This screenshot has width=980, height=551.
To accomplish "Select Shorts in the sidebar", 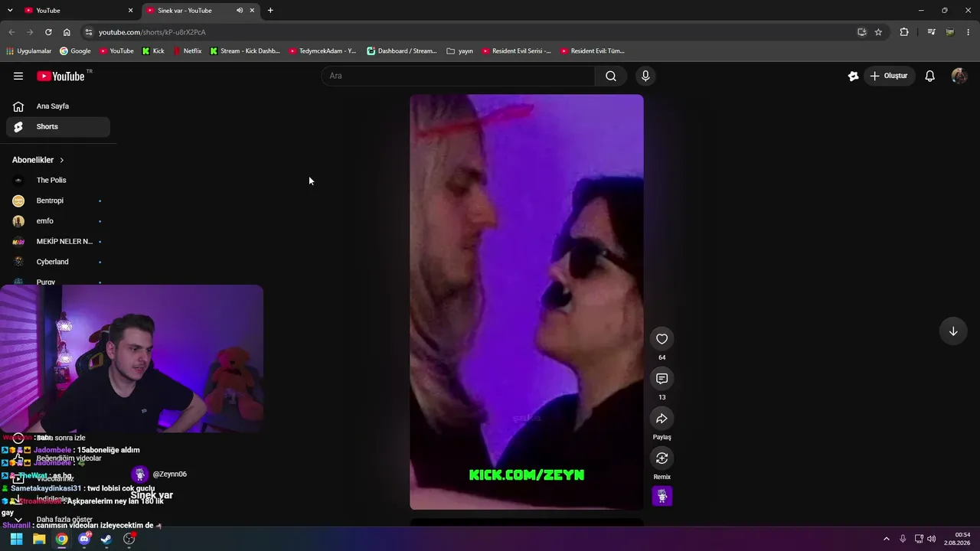I will point(58,126).
